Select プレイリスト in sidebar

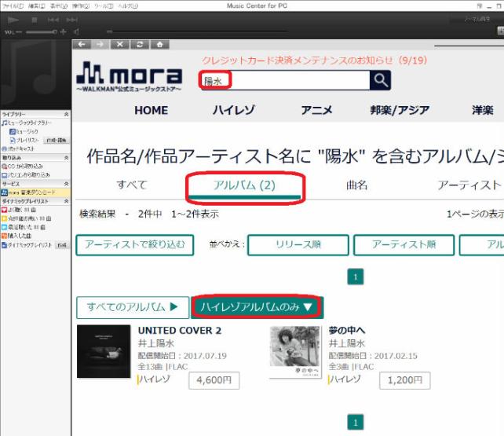[24, 140]
